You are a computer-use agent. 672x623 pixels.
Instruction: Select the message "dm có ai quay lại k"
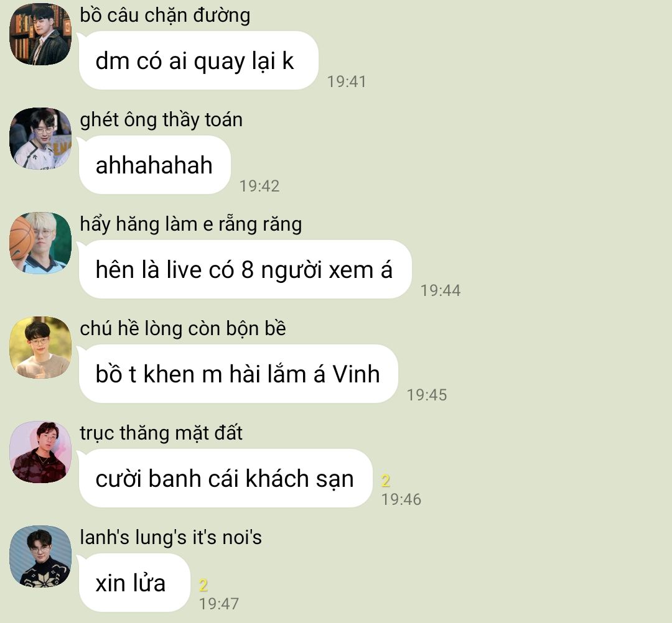[x=198, y=60]
